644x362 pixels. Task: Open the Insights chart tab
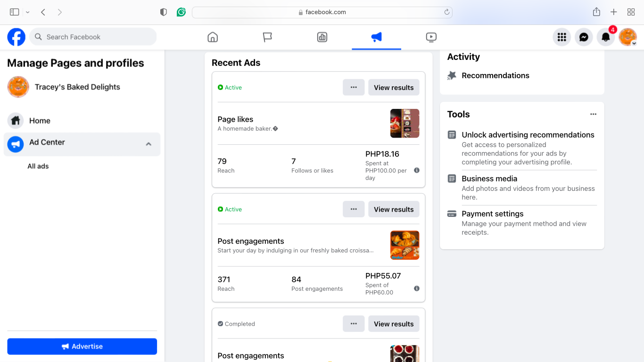(x=322, y=37)
